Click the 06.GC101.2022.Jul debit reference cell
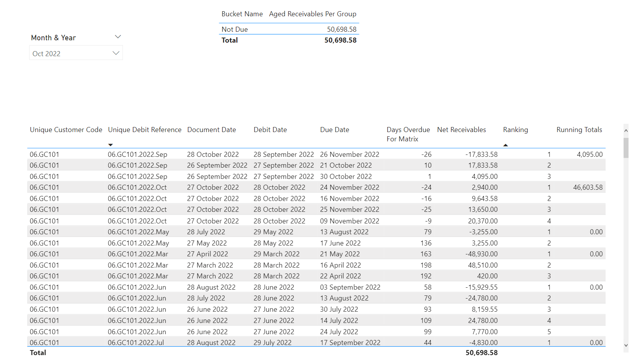 [136, 343]
